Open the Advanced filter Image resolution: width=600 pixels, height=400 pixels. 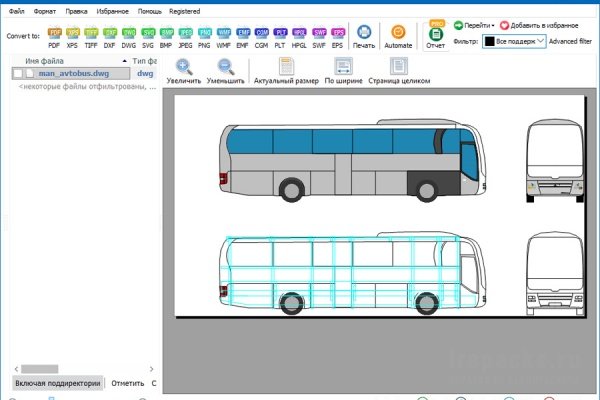[x=570, y=41]
